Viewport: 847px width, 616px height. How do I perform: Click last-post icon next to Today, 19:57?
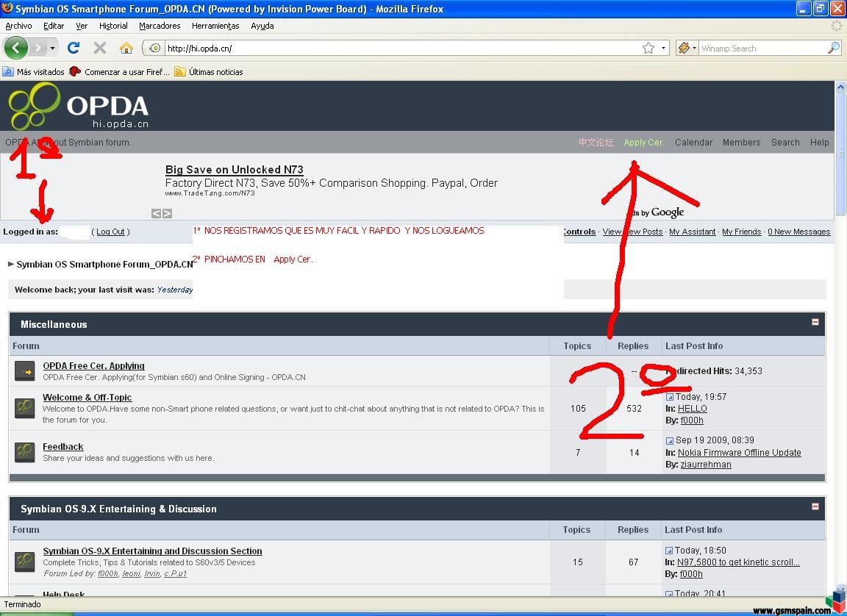click(670, 397)
